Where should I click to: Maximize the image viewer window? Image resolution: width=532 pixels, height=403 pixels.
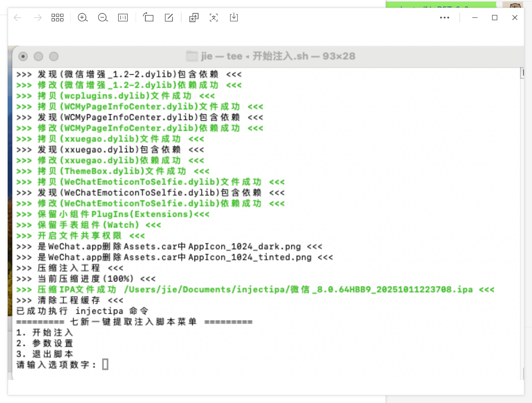click(494, 17)
